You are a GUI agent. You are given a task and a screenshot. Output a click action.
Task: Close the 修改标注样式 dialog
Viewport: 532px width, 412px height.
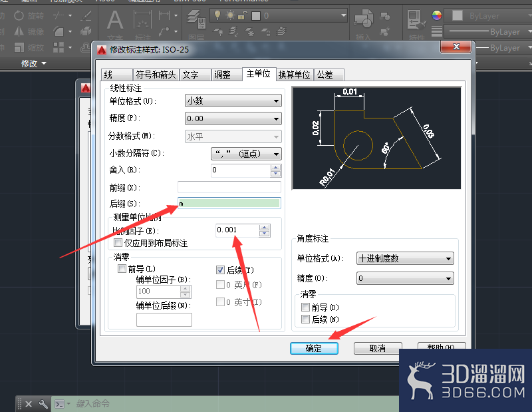point(456,47)
